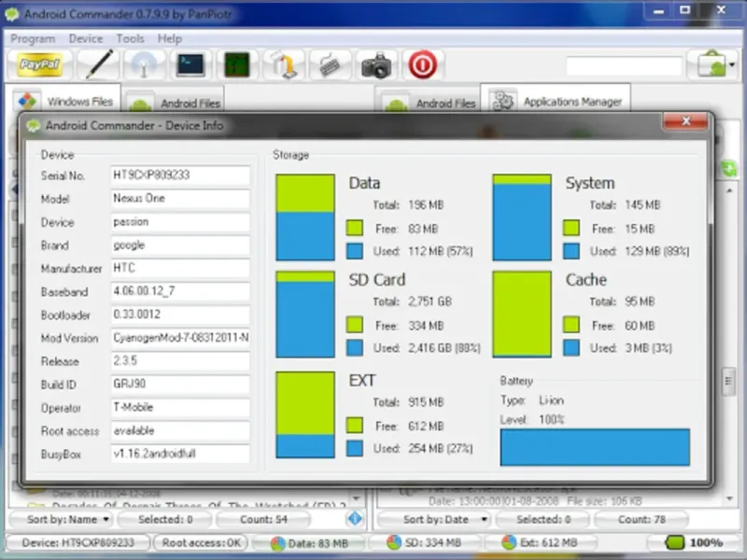Click blue Used swatch under EXT
747x560 pixels.
pyautogui.click(x=355, y=448)
